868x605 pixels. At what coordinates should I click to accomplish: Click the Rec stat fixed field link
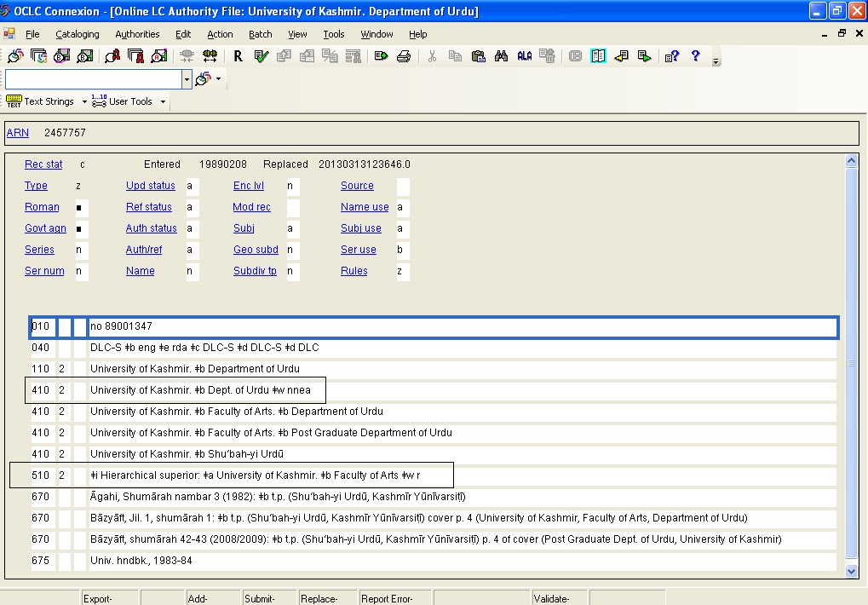43,164
